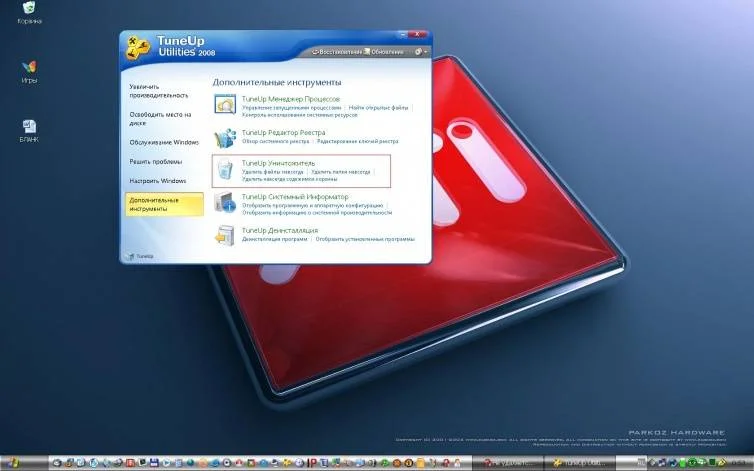Image resolution: width=754 pixels, height=471 pixels.
Task: Click the TuneUp Редактор Реестра icon
Action: [x=225, y=138]
